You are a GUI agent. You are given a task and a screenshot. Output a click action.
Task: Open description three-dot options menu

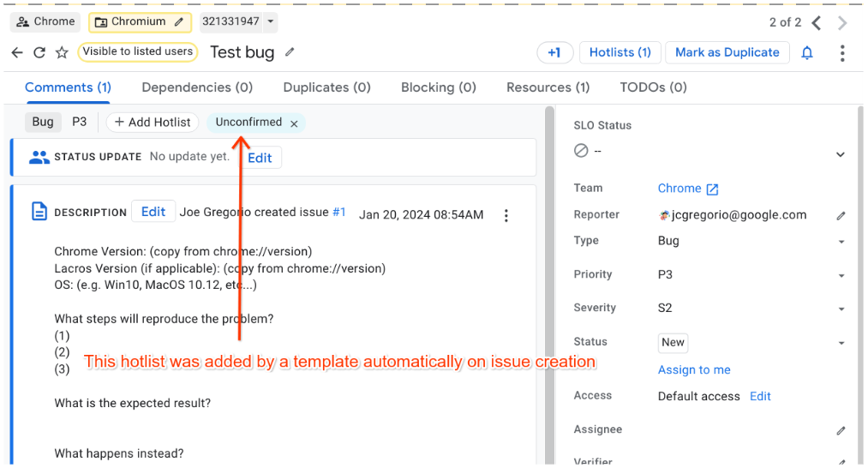point(506,215)
